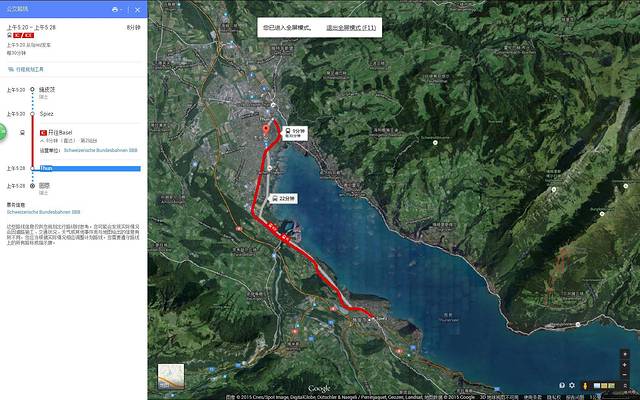Click the Google logo on the map
This screenshot has width=640, height=400.
(319, 388)
